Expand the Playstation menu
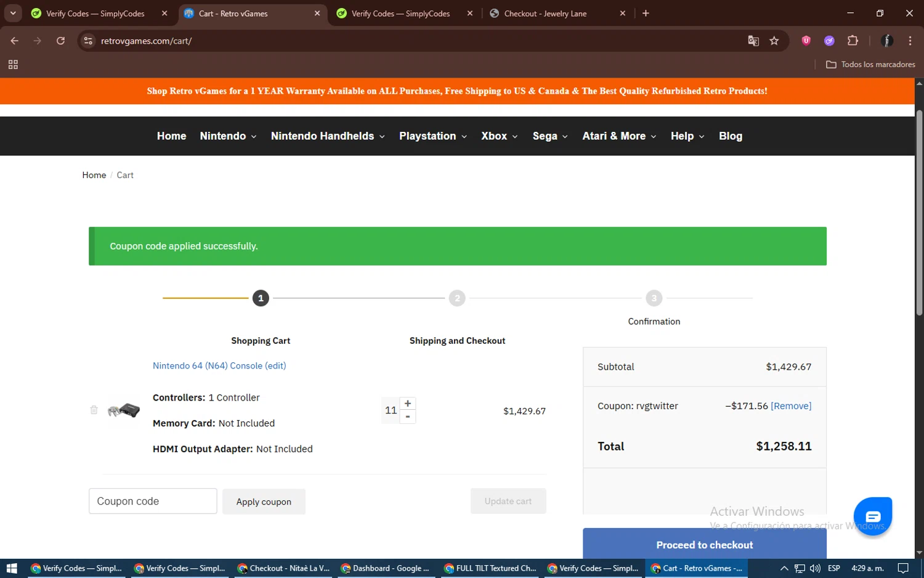Image resolution: width=924 pixels, height=578 pixels. click(433, 136)
